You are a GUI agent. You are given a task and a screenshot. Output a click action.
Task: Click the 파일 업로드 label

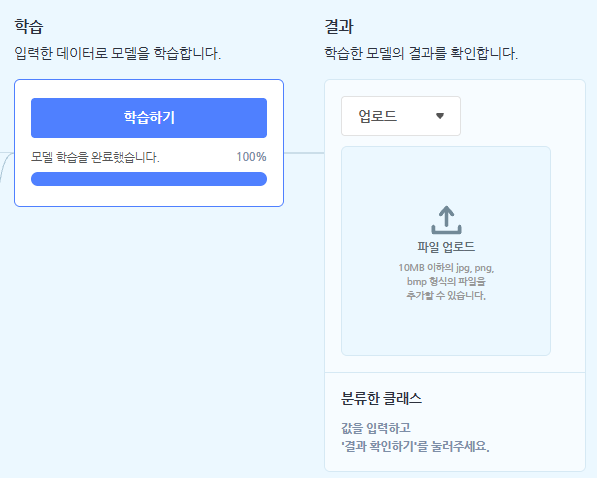coord(446,247)
